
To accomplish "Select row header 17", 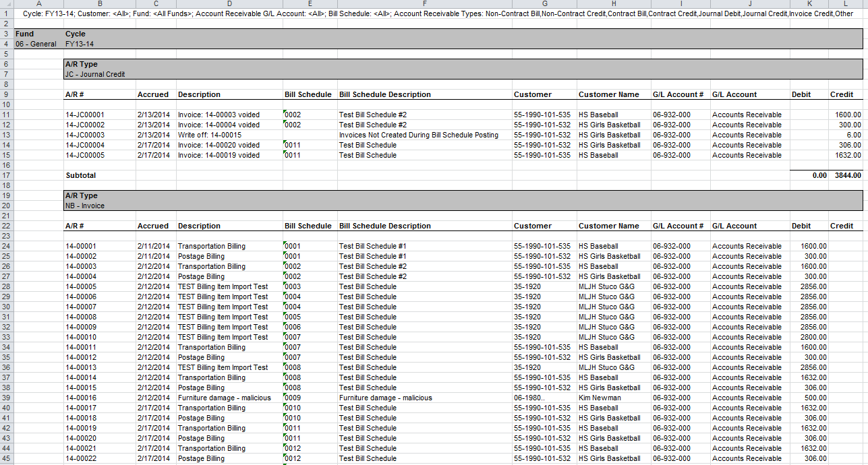I will [x=7, y=175].
